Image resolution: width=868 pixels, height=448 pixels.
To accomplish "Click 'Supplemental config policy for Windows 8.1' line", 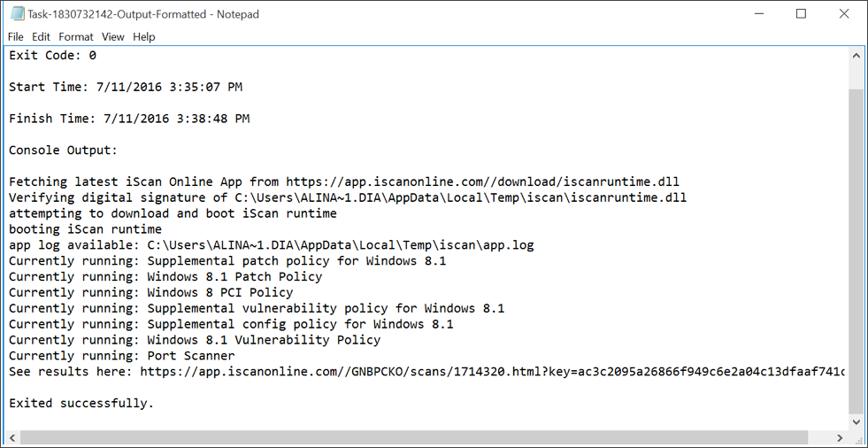I will pyautogui.click(x=231, y=324).
